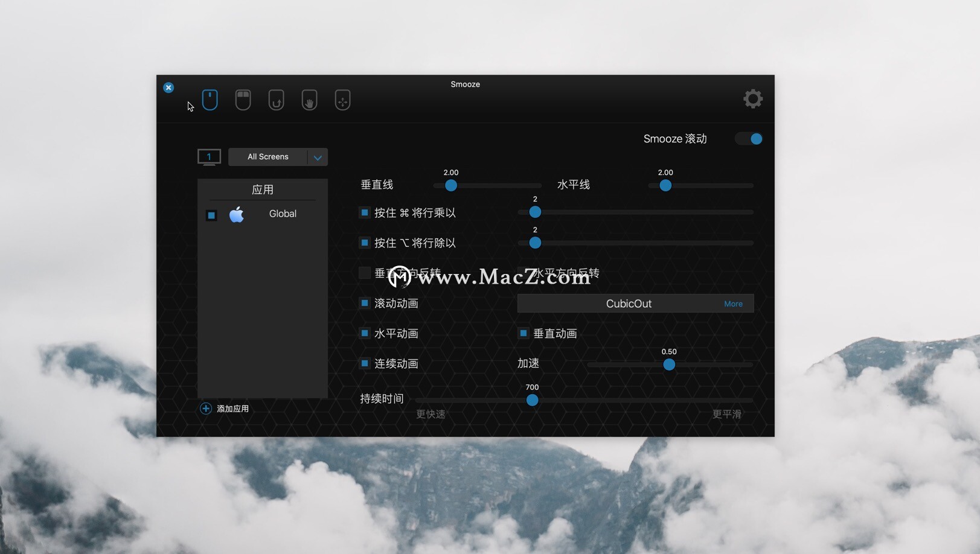980x554 pixels.
Task: Click the Smooze window title
Action: point(466,84)
